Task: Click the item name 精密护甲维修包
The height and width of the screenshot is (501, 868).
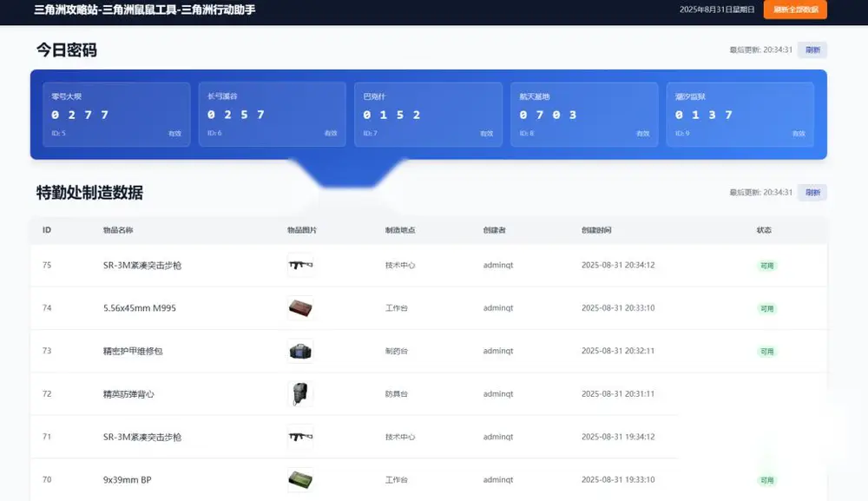Action: (x=133, y=351)
